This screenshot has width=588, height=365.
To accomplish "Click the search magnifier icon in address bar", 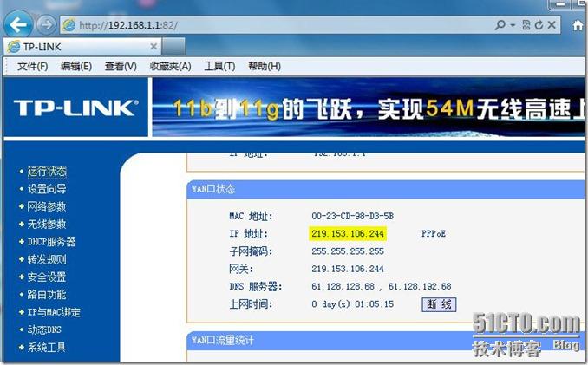I will pos(501,25).
